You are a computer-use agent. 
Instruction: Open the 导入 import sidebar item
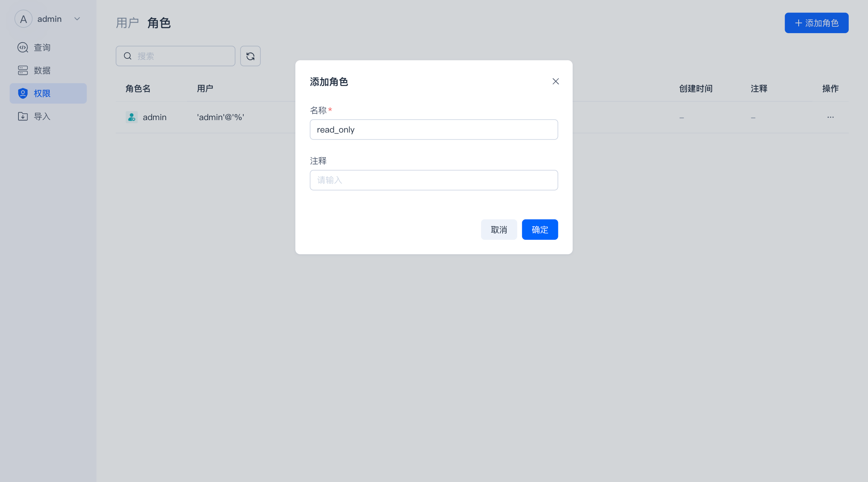(x=42, y=116)
